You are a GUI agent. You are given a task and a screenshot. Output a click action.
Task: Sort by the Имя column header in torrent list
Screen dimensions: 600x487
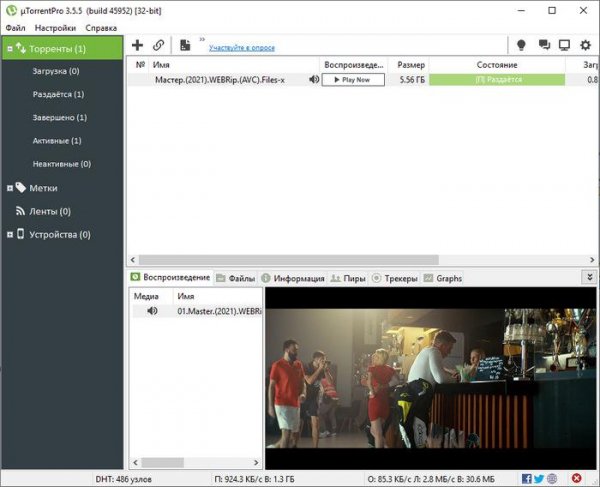(234, 65)
